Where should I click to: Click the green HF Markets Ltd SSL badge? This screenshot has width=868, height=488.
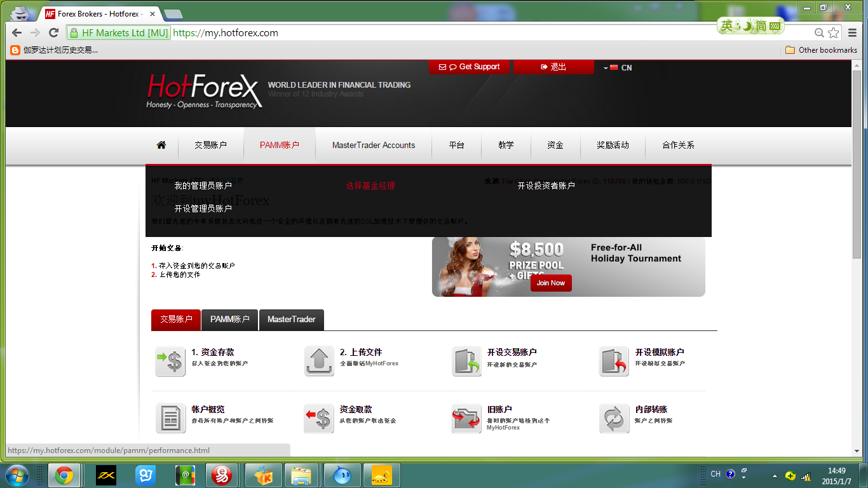click(x=119, y=33)
